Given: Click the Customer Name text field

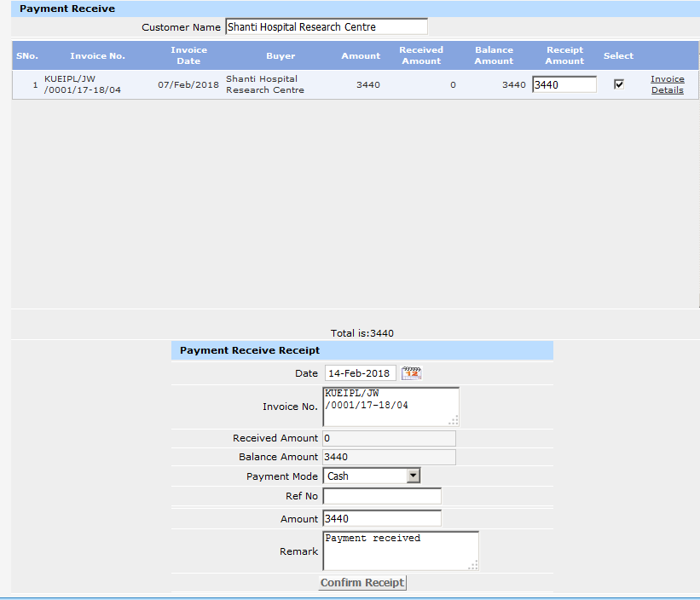Looking at the screenshot, I should pos(327,27).
